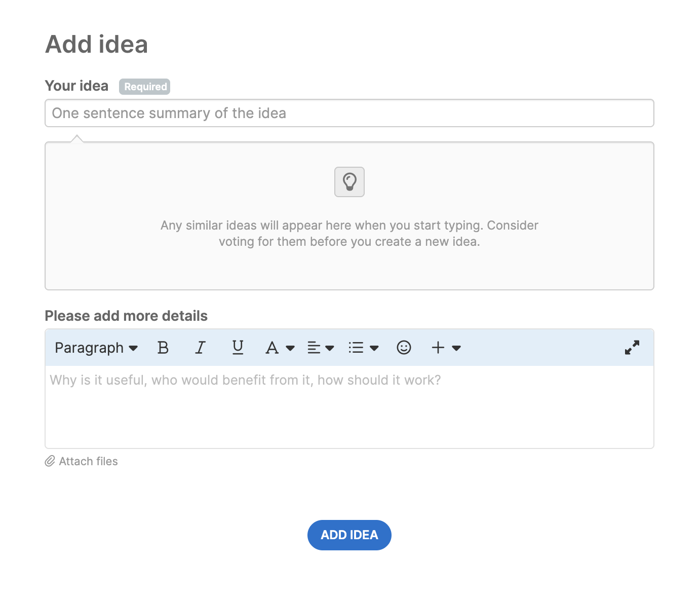Click the plus insert icon

[x=438, y=348]
